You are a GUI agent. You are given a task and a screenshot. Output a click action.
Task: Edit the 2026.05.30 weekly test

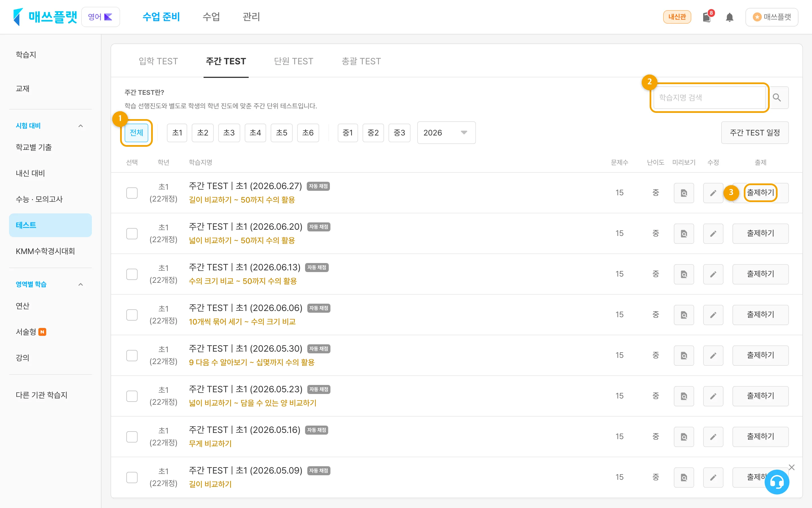click(x=713, y=356)
